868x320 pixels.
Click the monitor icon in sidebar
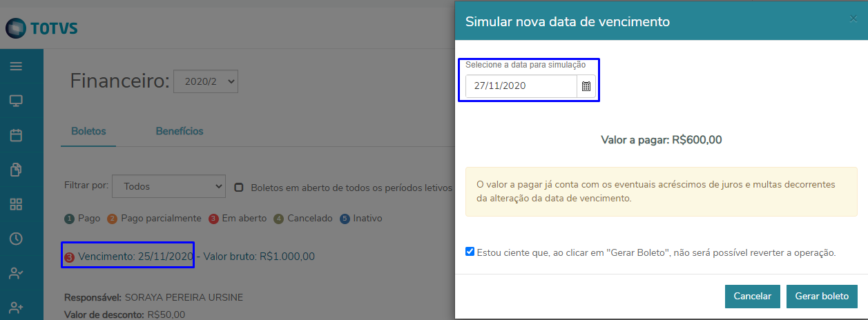(16, 101)
